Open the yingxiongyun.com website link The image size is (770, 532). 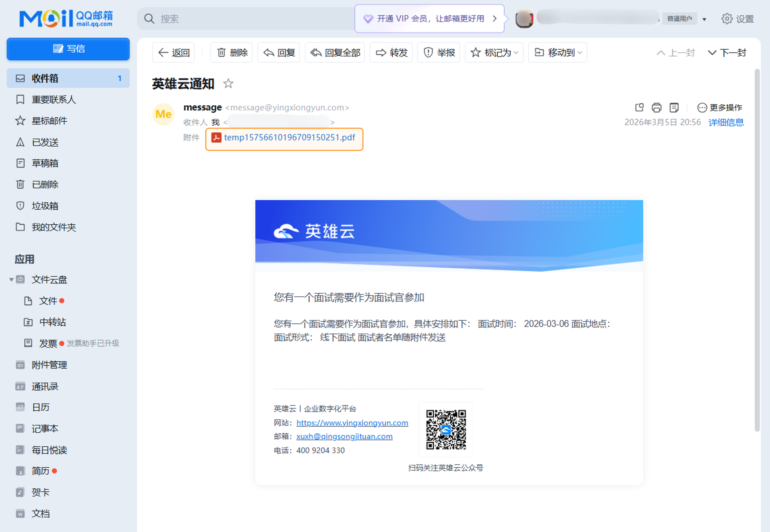click(x=352, y=423)
